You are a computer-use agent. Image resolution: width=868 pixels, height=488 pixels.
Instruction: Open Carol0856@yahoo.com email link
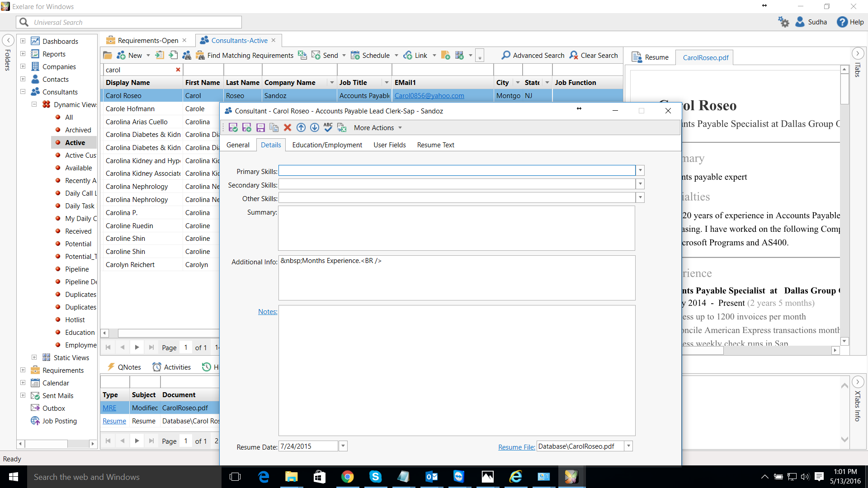(429, 96)
